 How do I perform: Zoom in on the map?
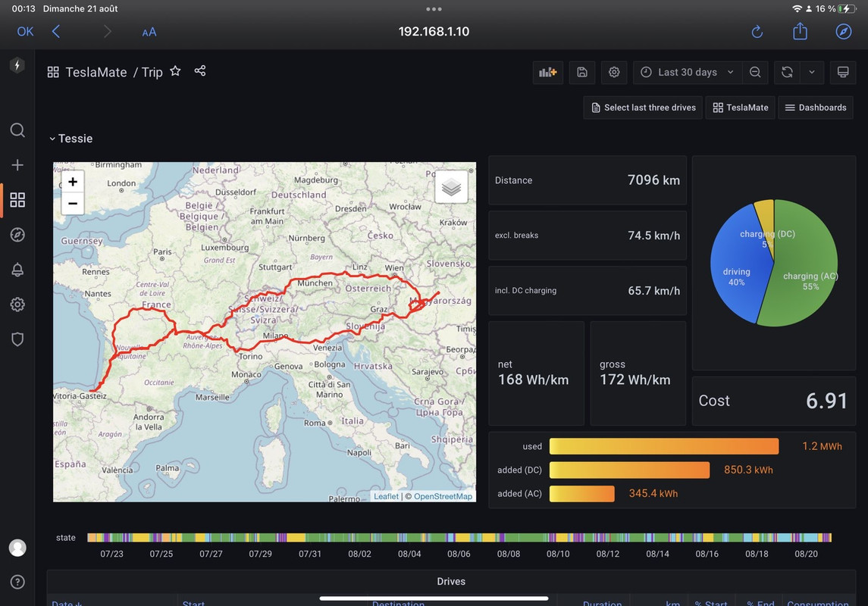coord(73,182)
